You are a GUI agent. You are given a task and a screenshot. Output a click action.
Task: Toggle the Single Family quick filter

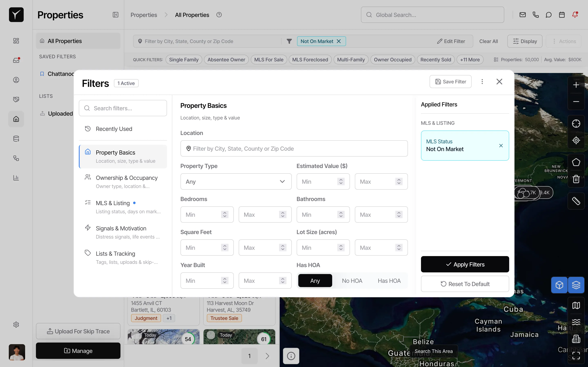pos(184,60)
